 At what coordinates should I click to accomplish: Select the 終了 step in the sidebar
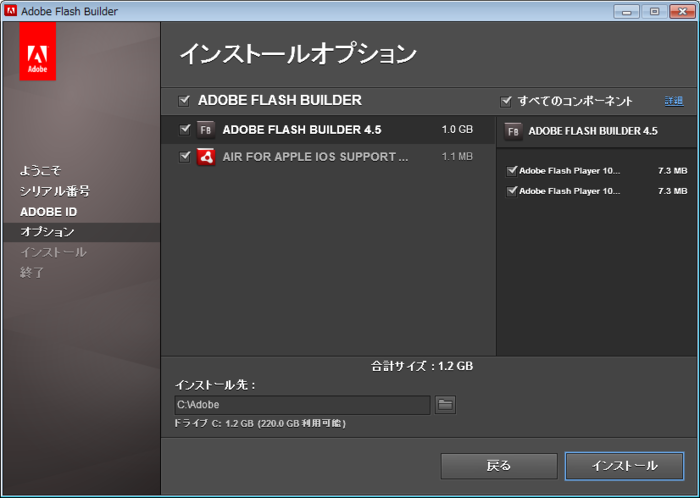click(x=32, y=273)
